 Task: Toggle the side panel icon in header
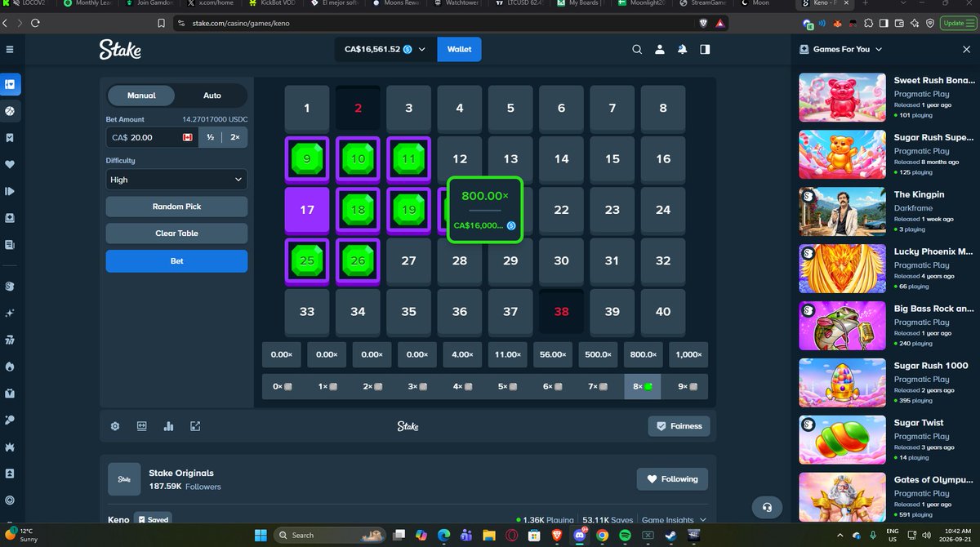click(x=705, y=49)
